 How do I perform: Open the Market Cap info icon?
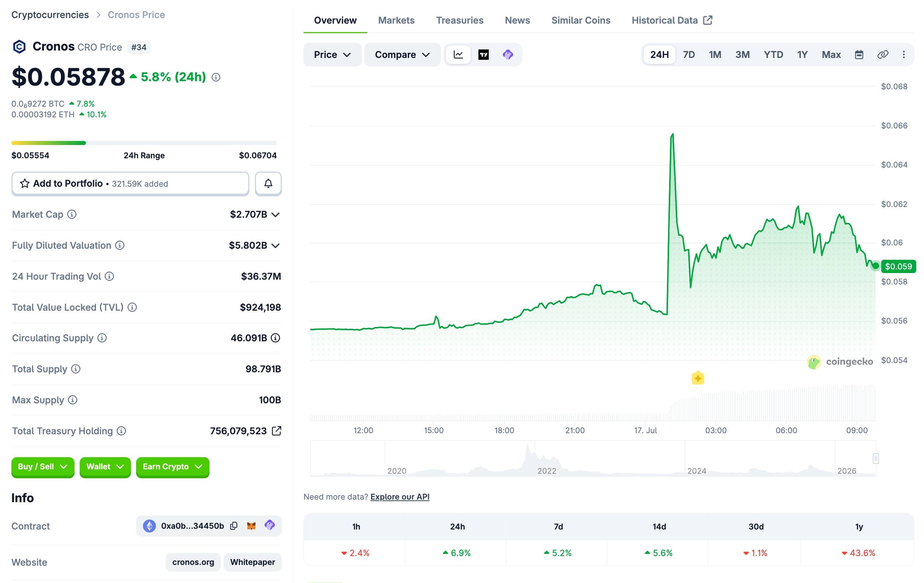point(72,214)
